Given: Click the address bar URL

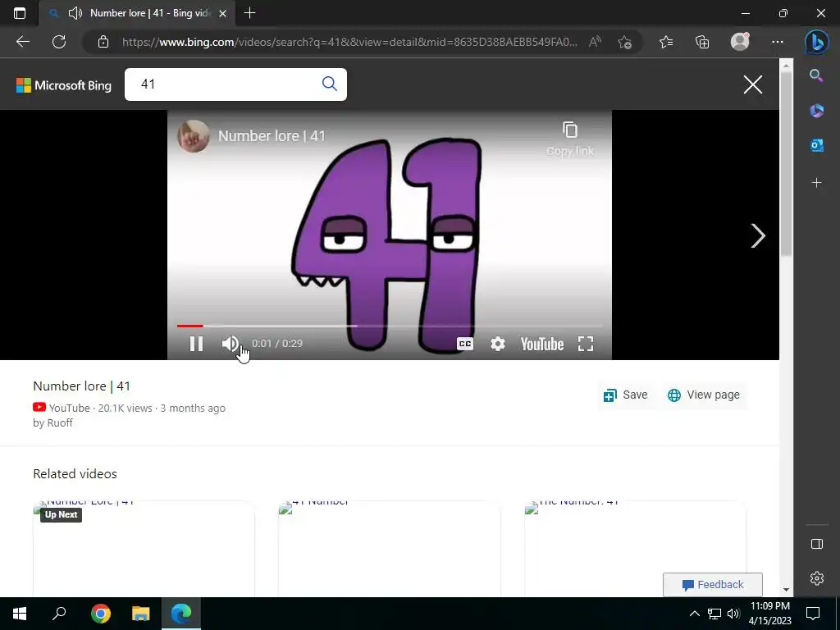Looking at the screenshot, I should click(x=349, y=42).
